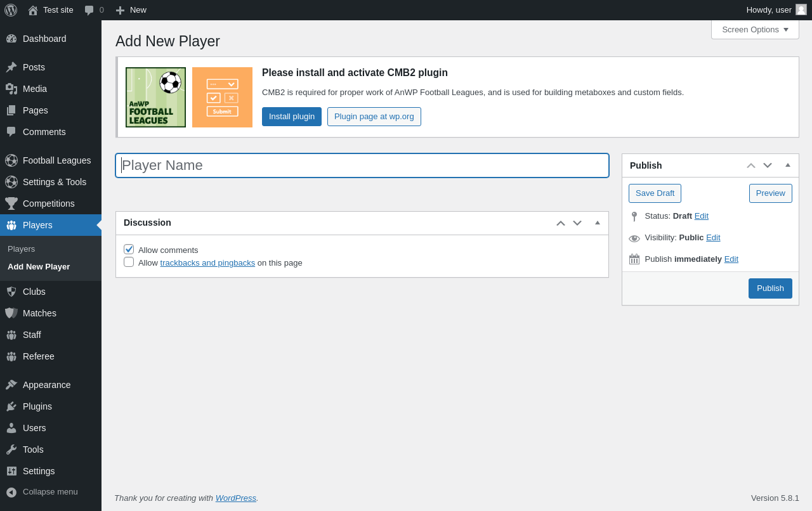This screenshot has width=812, height=511.
Task: Click the AnWP Football Leagues logo thumbnail
Action: [155, 97]
